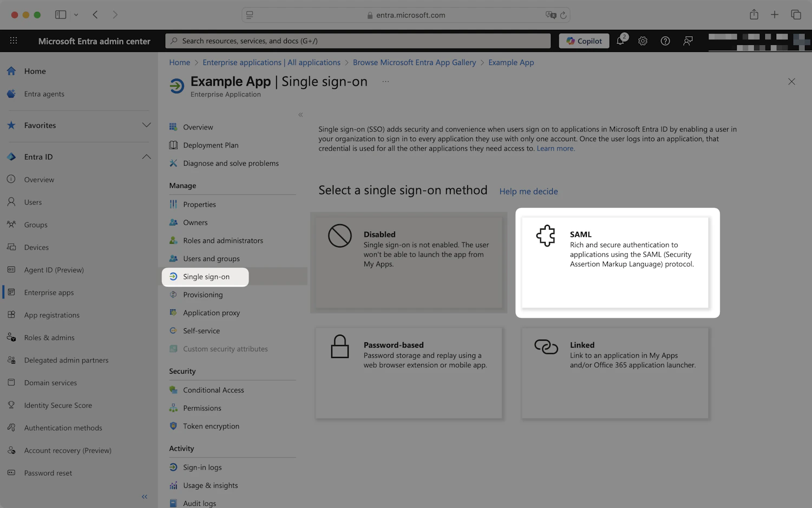
Task: Click the Users icon in Entra ID
Action: (x=11, y=202)
